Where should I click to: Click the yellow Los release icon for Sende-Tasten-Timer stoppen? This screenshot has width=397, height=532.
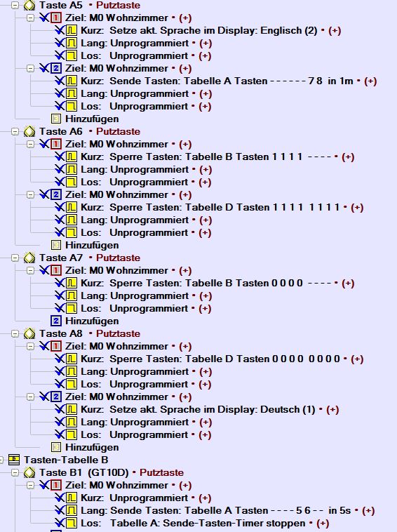(72, 523)
